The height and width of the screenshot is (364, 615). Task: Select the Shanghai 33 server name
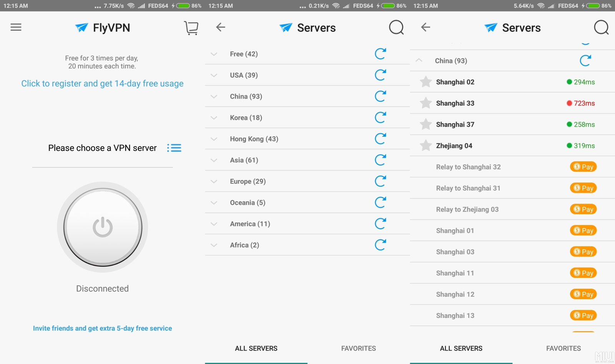[455, 103]
